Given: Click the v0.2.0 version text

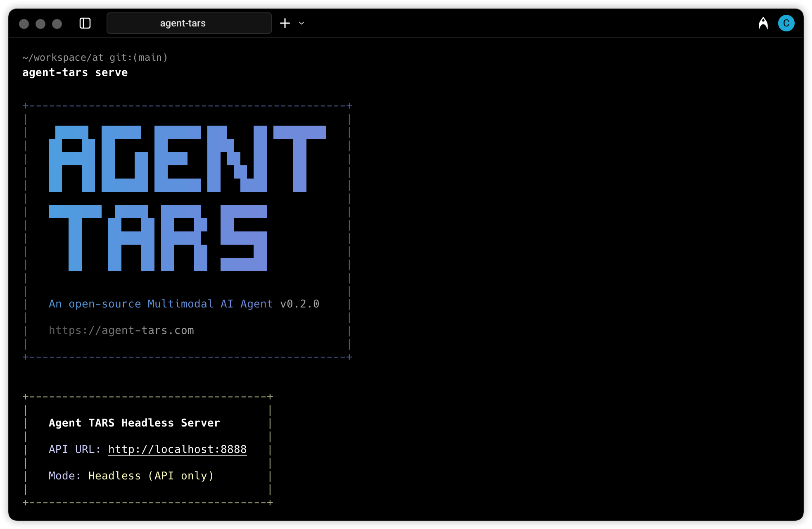Looking at the screenshot, I should tap(299, 304).
